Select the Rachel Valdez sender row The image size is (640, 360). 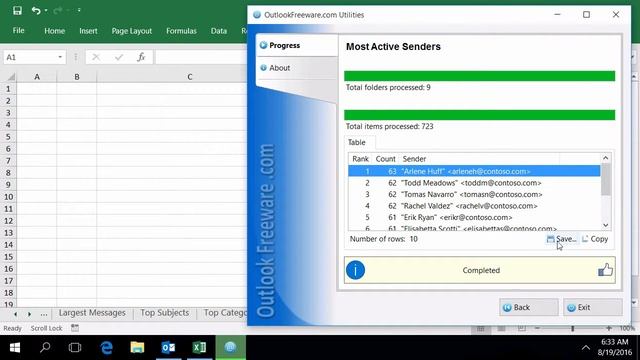tap(474, 206)
